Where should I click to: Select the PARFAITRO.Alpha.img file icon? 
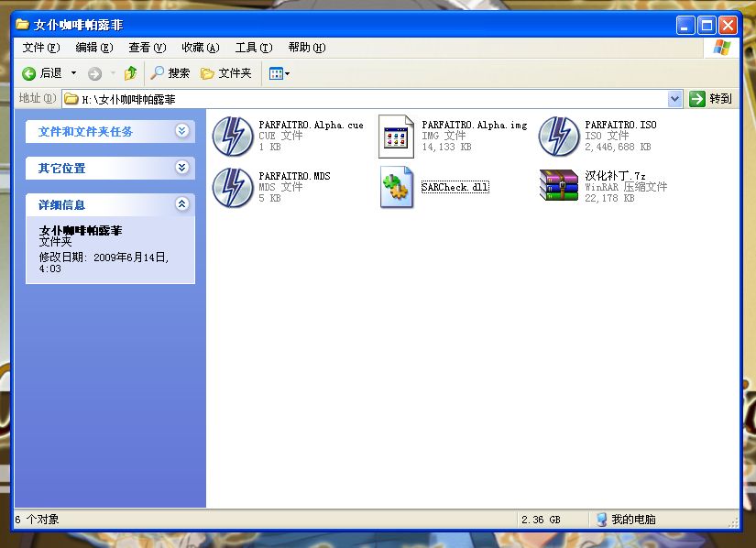396,137
